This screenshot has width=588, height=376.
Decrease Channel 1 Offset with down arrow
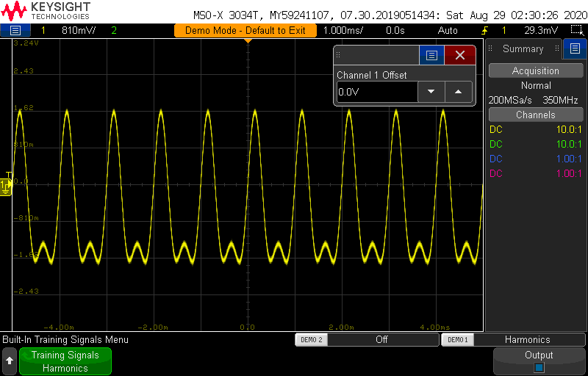point(431,92)
